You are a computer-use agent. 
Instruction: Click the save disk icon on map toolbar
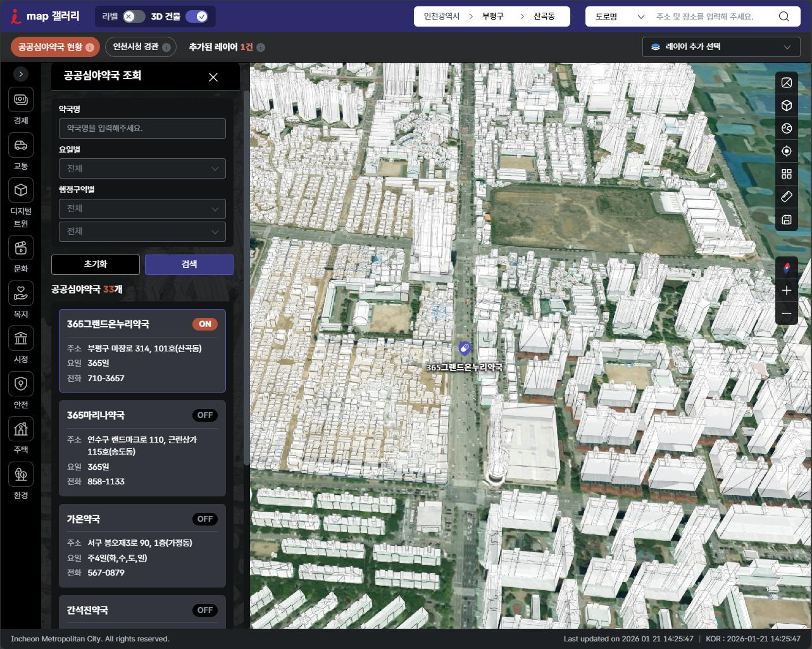tap(787, 220)
